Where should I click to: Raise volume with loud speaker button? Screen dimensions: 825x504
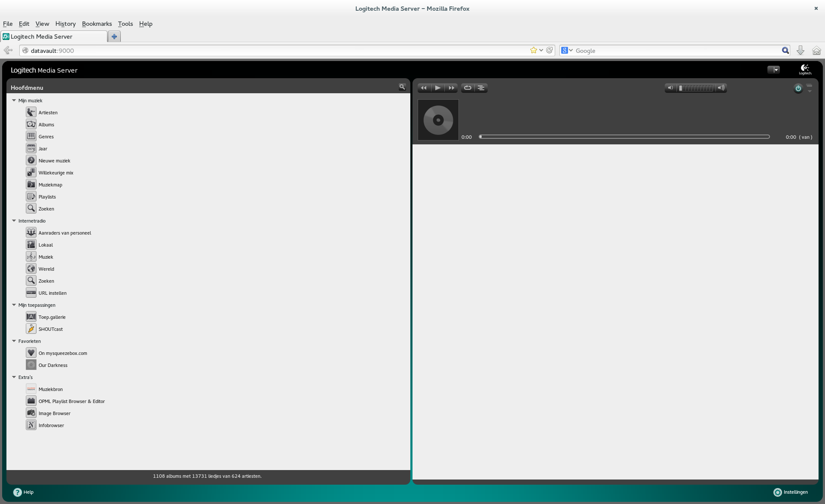pyautogui.click(x=721, y=88)
